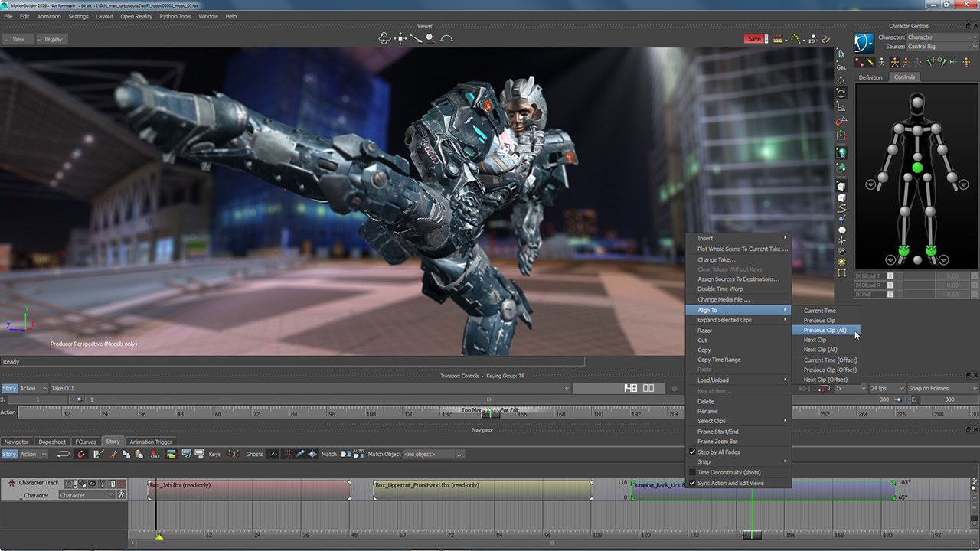The width and height of the screenshot is (980, 551).
Task: Click the Match Object field
Action: [429, 454]
